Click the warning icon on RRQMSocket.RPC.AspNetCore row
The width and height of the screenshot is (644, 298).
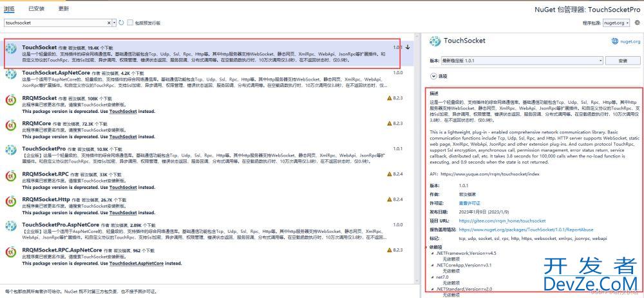tap(390, 250)
